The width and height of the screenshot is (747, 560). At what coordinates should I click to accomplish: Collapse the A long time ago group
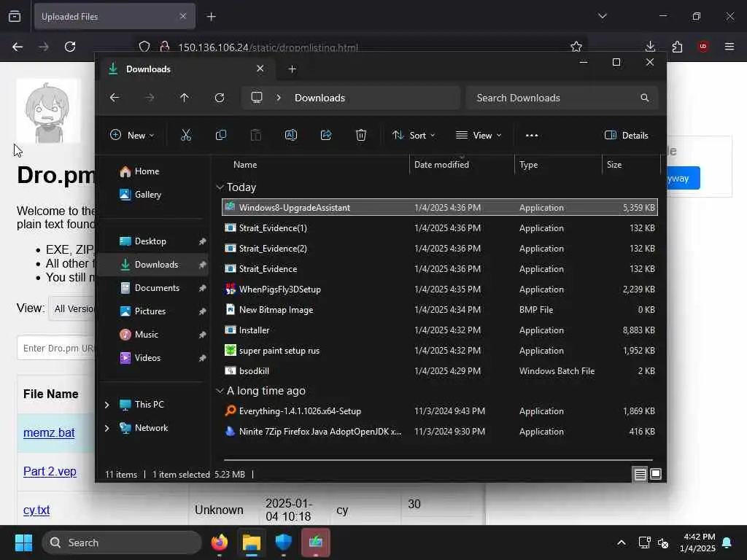pos(220,391)
